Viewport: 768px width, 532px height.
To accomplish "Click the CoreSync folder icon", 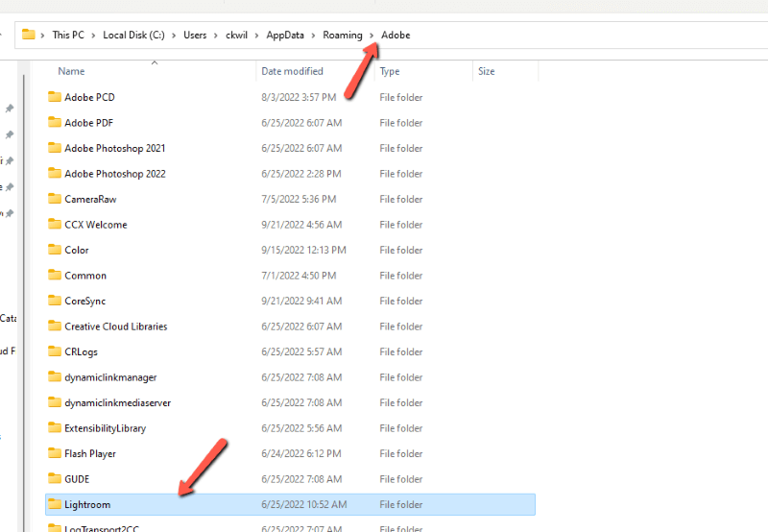I will tap(55, 301).
